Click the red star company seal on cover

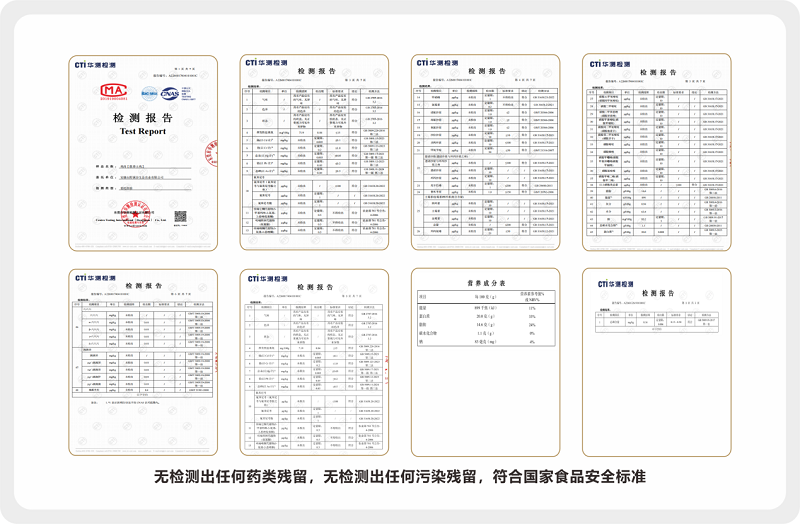[x=135, y=214]
